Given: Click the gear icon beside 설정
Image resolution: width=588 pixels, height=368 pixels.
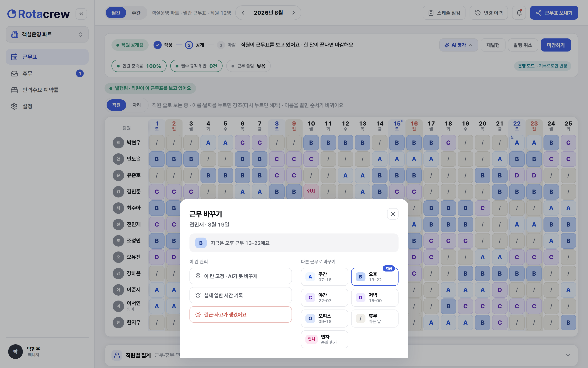Looking at the screenshot, I should [14, 106].
